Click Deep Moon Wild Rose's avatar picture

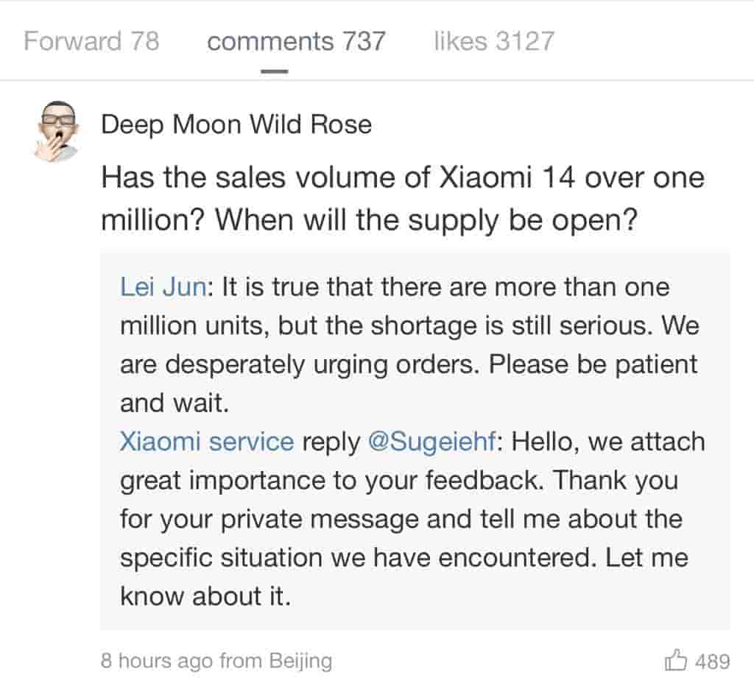(x=57, y=130)
